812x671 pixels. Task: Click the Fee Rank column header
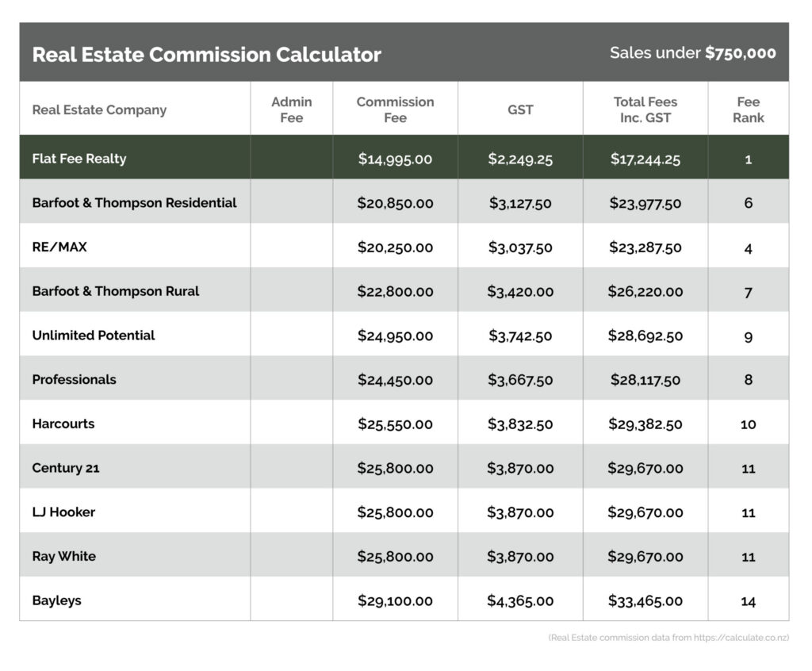click(748, 109)
